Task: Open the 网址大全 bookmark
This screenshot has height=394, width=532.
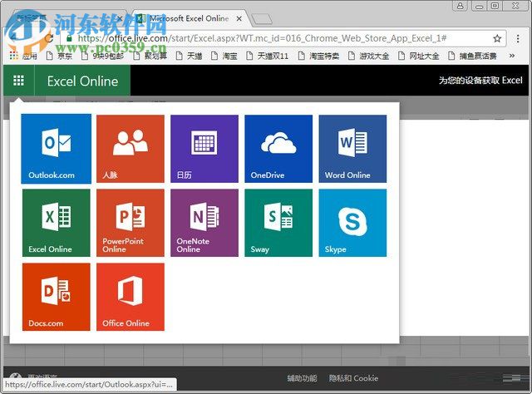Action: click(418, 56)
